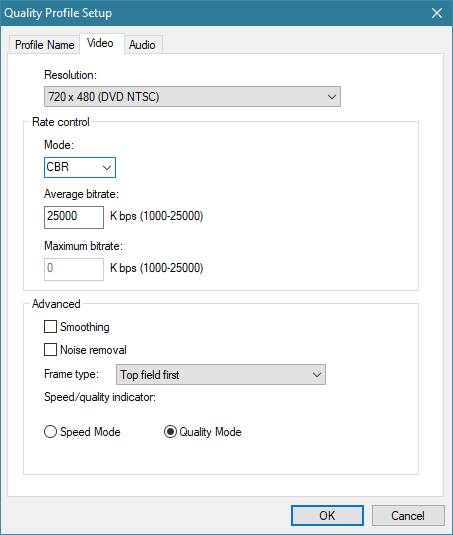Click the Smoothing label text
Image resolution: width=453 pixels, height=535 pixels.
(x=85, y=327)
